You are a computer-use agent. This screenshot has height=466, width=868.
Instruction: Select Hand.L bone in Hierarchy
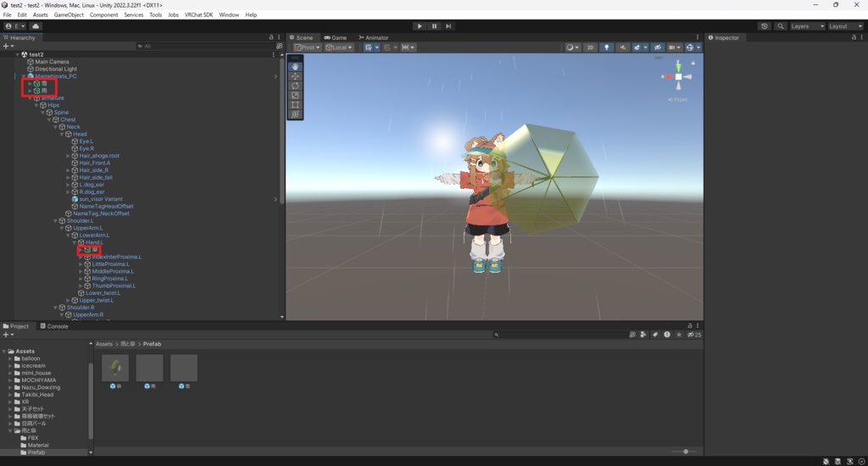tap(94, 242)
